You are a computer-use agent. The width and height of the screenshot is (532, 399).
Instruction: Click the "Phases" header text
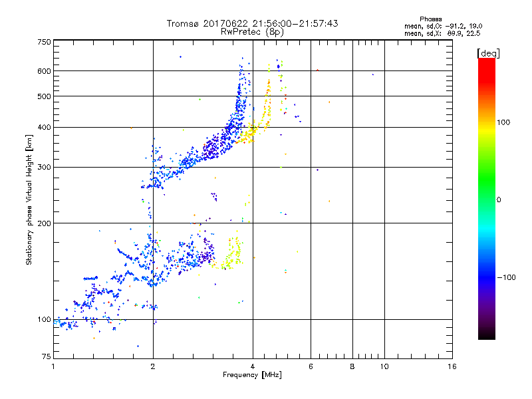point(430,19)
